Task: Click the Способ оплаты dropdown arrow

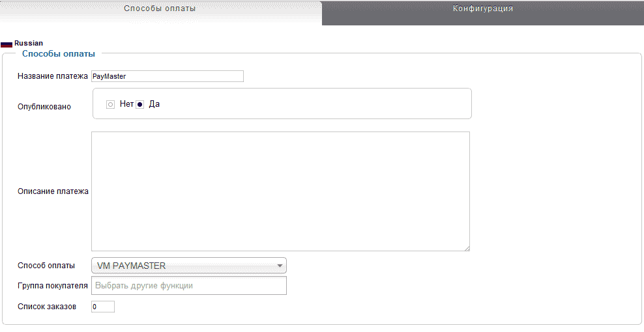Action: click(x=280, y=266)
